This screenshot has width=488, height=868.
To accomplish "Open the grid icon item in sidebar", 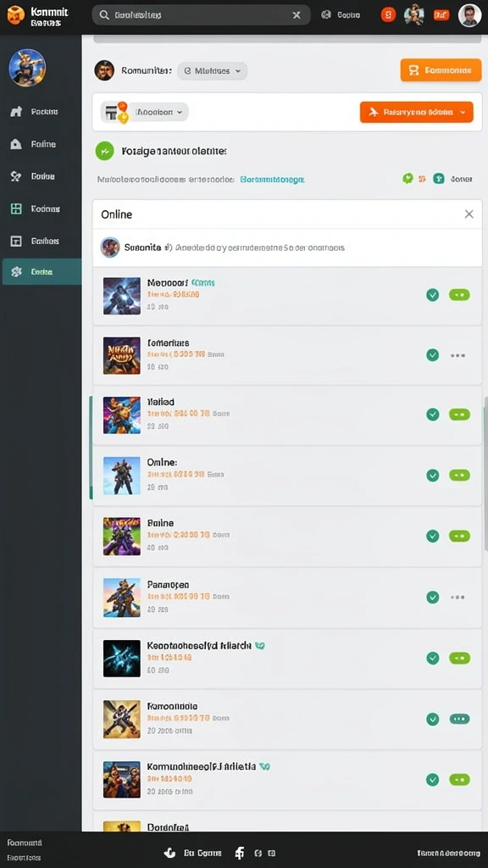I will click(x=16, y=209).
